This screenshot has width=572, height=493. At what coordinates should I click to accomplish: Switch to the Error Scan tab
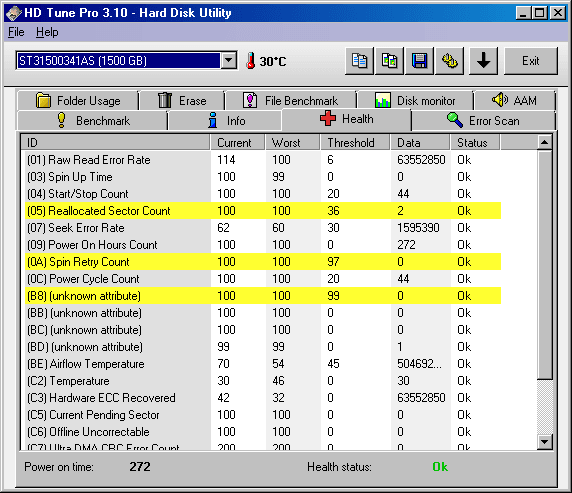[483, 121]
